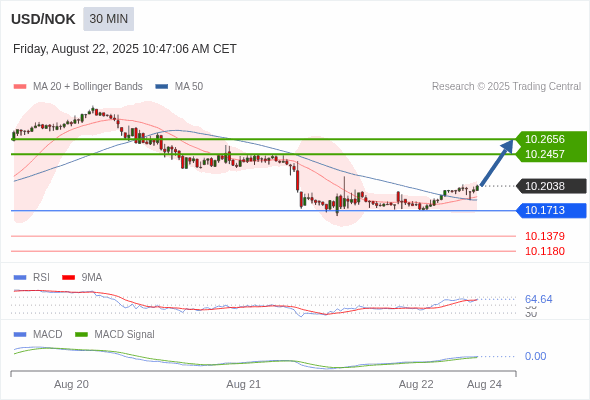Screen dimensions: 590x400
Task: Click the blue pivot label 10.1713
Action: pyautogui.click(x=551, y=210)
